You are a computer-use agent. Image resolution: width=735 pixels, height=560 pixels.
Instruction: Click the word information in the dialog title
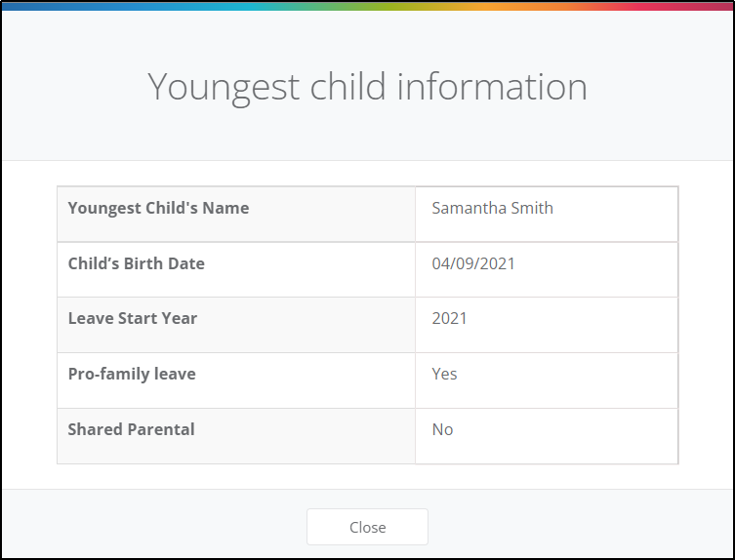click(x=492, y=86)
